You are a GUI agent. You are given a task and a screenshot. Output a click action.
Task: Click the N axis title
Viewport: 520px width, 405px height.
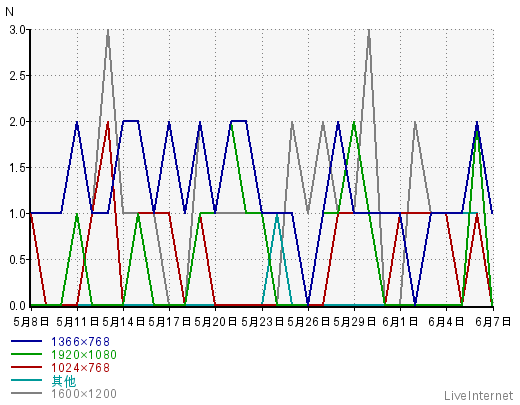pos(9,12)
